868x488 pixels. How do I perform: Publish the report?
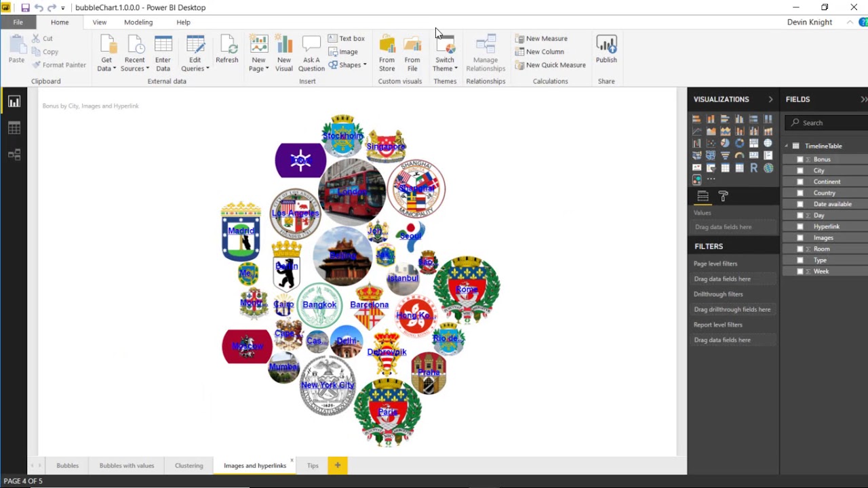pyautogui.click(x=606, y=49)
